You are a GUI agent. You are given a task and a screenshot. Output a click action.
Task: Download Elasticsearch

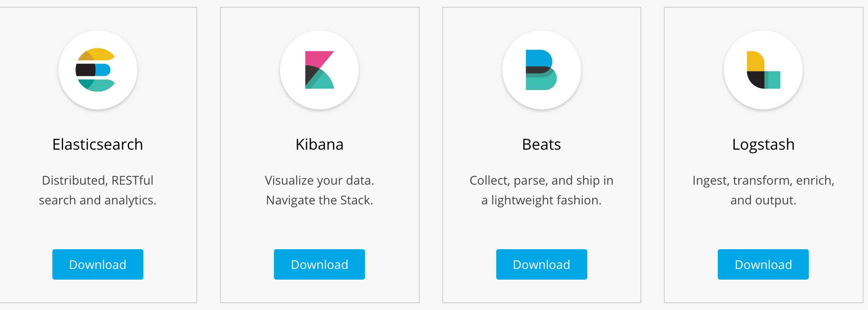(98, 264)
